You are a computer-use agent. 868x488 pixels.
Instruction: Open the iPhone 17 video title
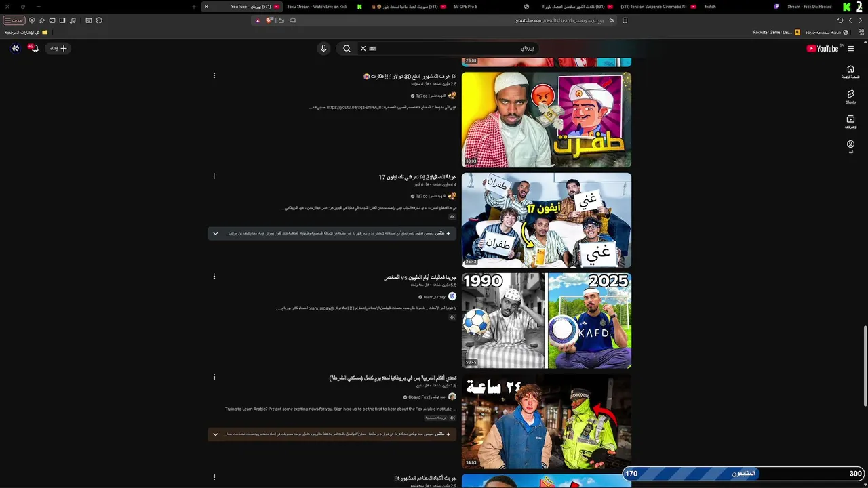pos(418,177)
